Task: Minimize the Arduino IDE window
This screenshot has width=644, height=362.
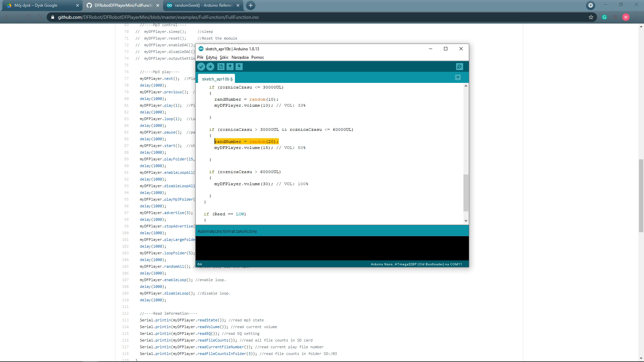Action: pos(430,49)
